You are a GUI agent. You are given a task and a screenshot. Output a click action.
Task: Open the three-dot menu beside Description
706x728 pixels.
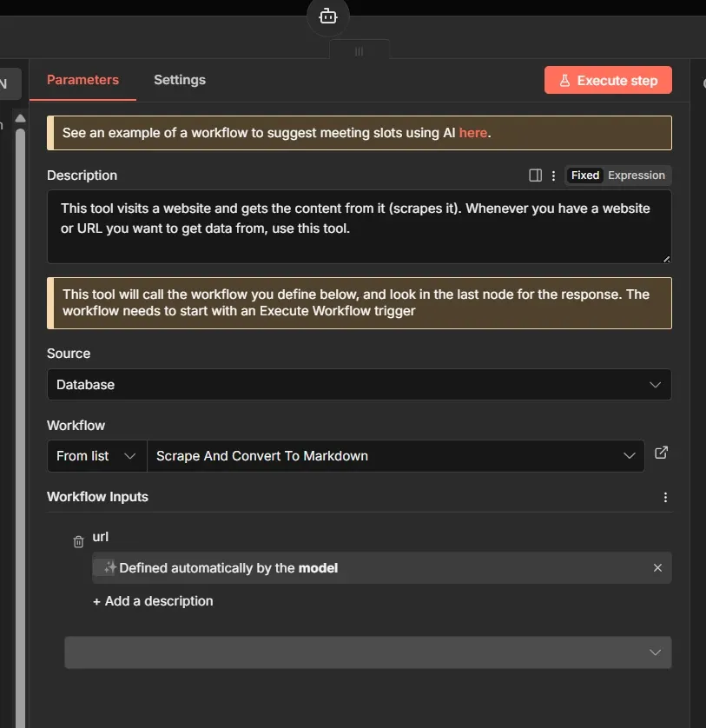click(553, 175)
